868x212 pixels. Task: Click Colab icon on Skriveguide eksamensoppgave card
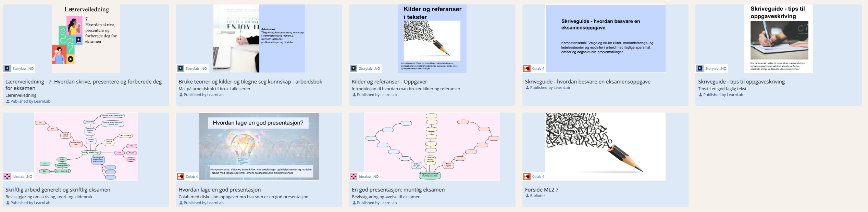click(x=527, y=68)
